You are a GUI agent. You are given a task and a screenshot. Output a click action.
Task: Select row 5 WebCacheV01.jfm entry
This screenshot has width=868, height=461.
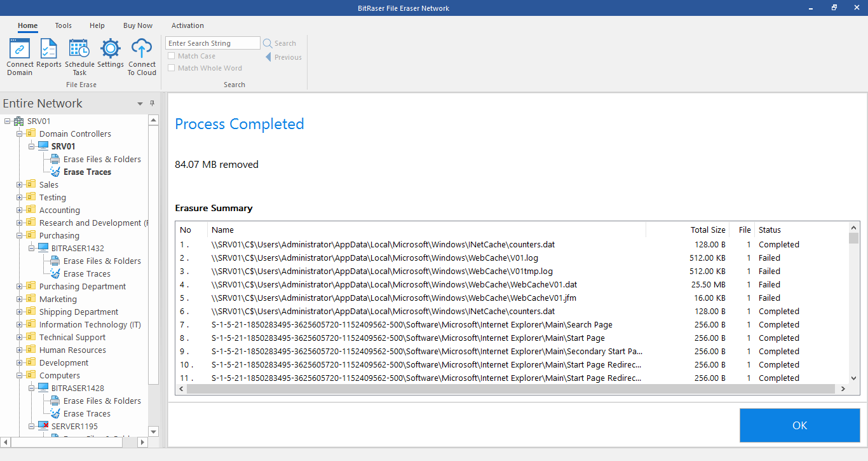pyautogui.click(x=512, y=298)
